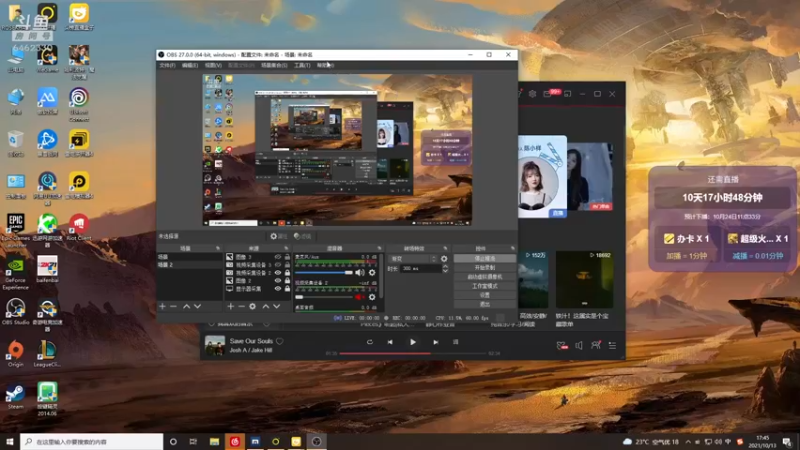Hide the 视频采集设备 2 source in the sources list
Viewport: 800px width, 450px height.
tap(278, 273)
